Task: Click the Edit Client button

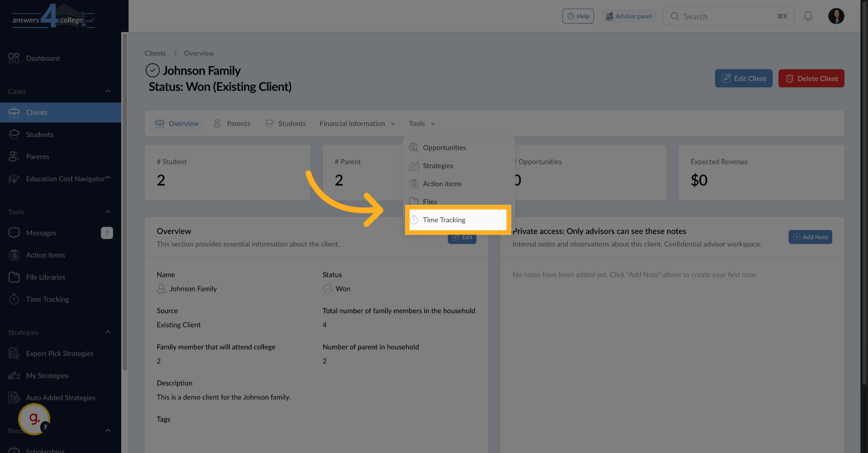Action: (x=743, y=78)
